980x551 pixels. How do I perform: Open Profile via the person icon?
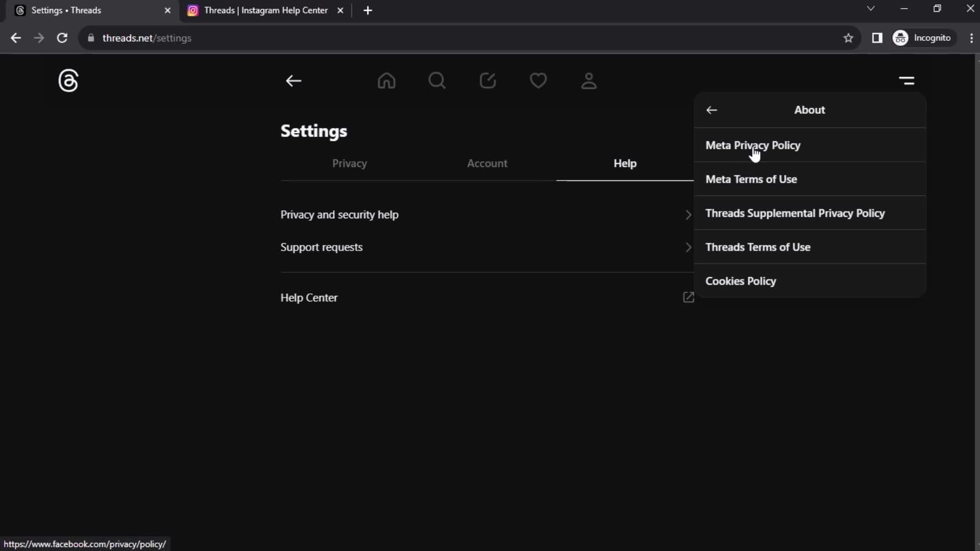[589, 81]
